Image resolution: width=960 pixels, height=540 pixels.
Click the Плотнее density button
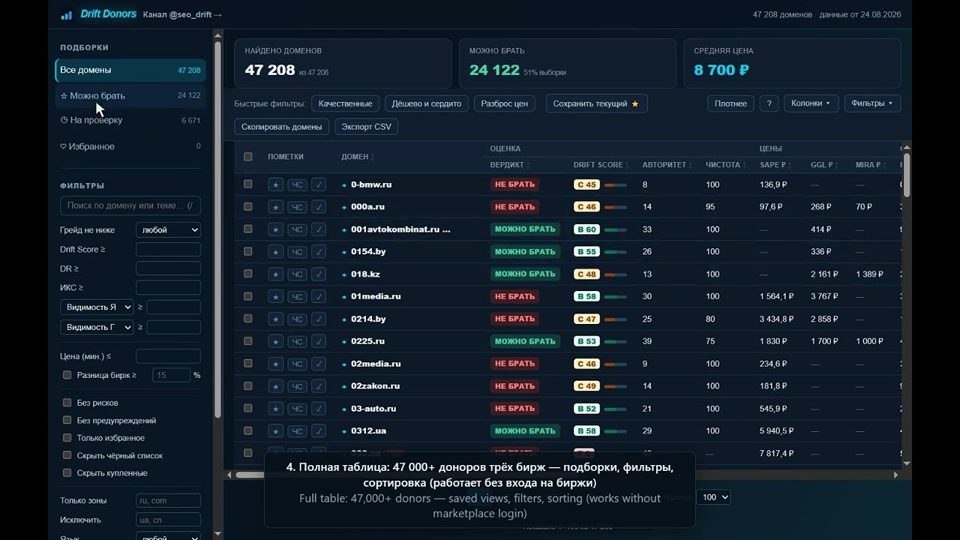click(730, 103)
